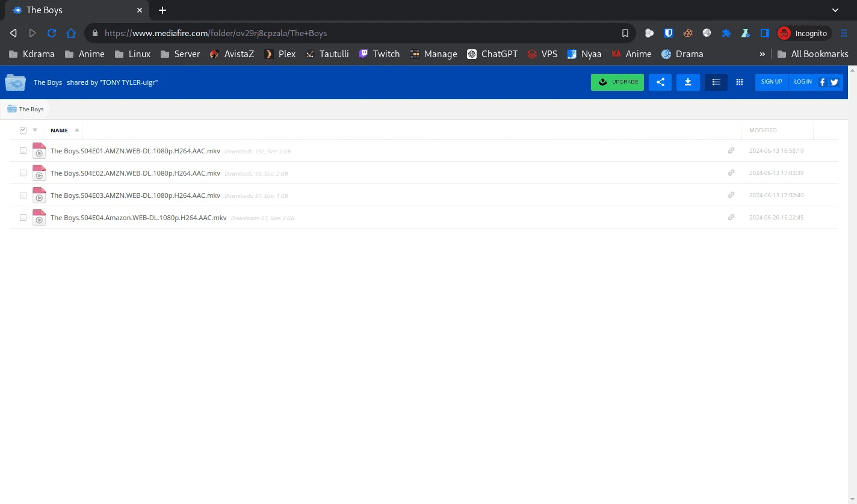Click the S04E02 video file icon
The image size is (857, 504).
(x=39, y=173)
